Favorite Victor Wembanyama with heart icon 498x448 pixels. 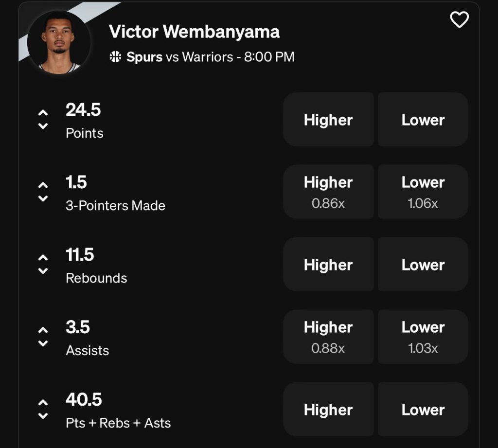pyautogui.click(x=459, y=20)
